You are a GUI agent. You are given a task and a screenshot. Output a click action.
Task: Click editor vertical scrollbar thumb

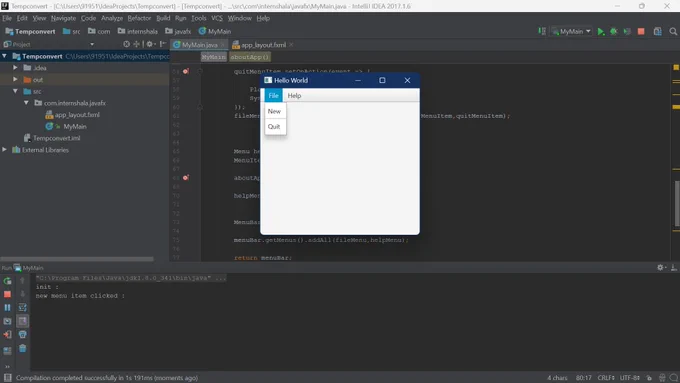coord(677,203)
